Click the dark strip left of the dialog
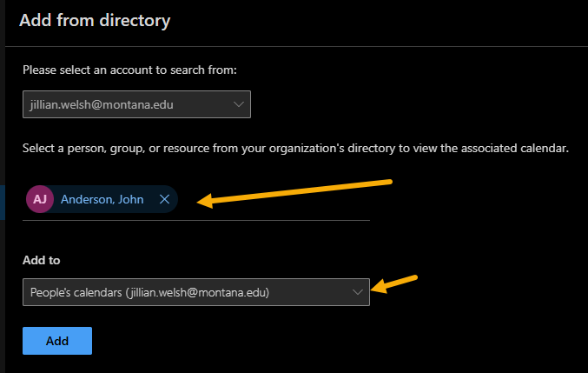588x373 pixels. tap(3, 186)
